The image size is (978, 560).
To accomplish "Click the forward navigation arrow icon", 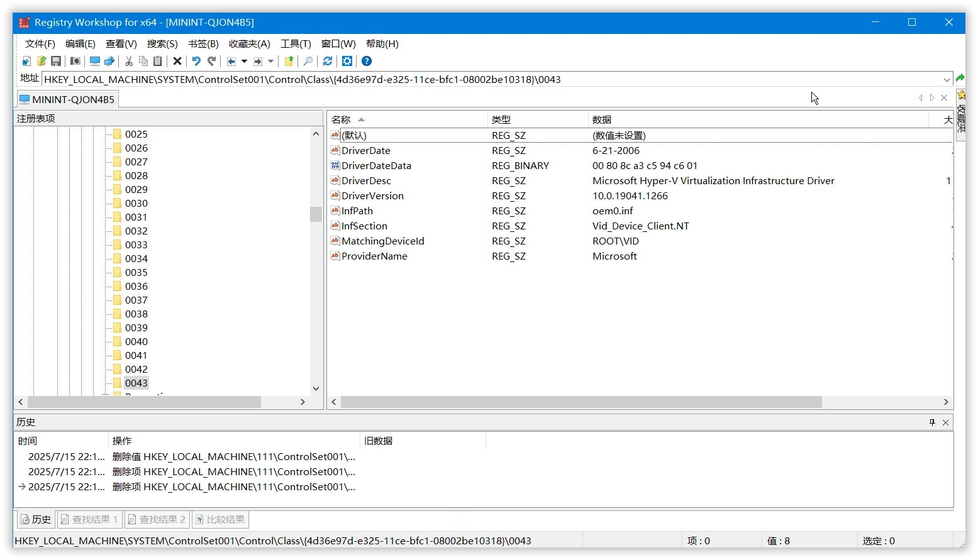I will tap(258, 61).
